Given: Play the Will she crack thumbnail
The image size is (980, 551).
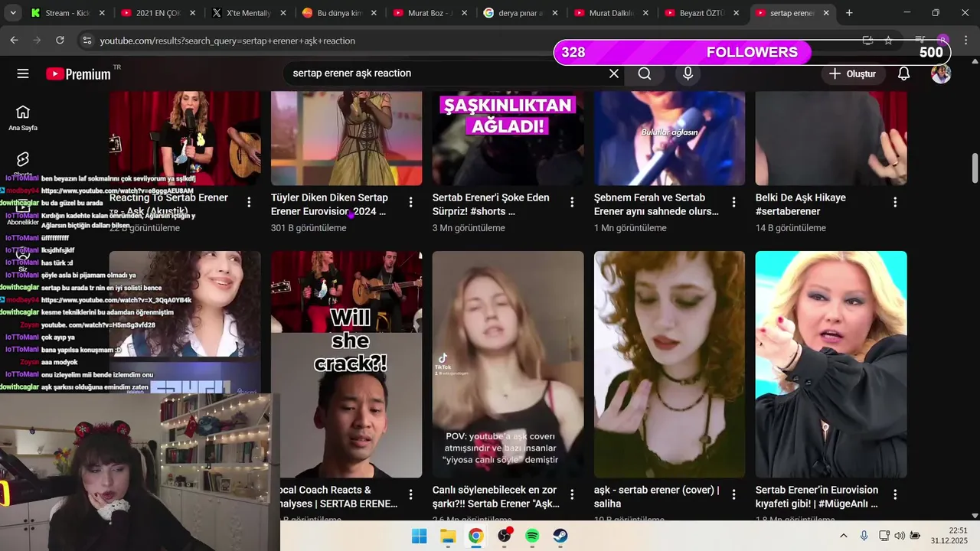Looking at the screenshot, I should tap(347, 364).
